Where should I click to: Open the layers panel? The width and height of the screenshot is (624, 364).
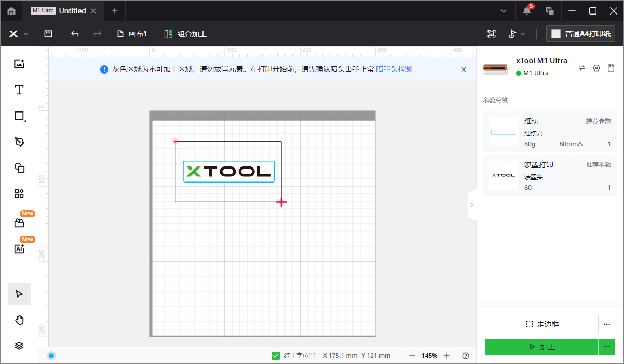[19, 346]
